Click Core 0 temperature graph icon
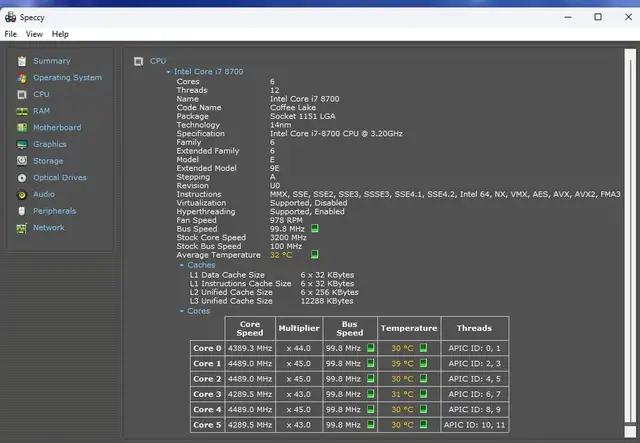Image resolution: width=640 pixels, height=443 pixels. (423, 347)
